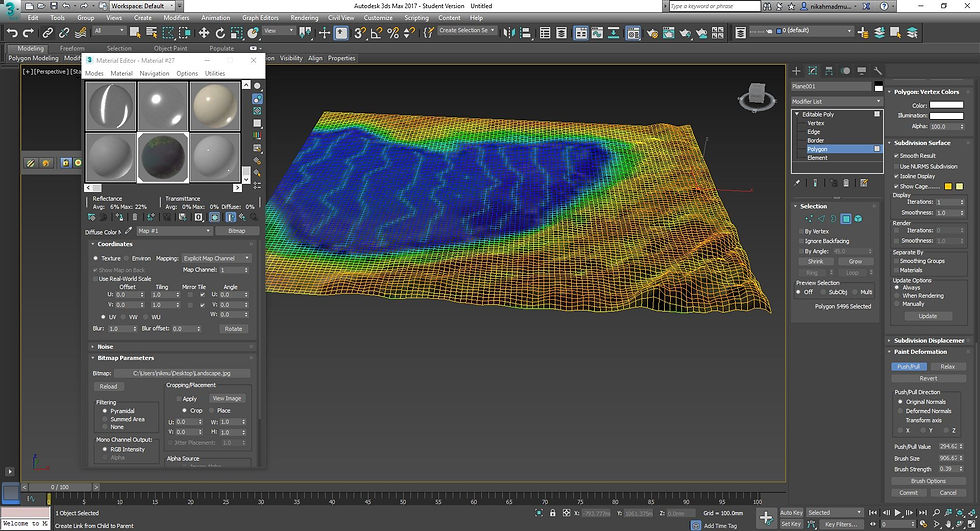Open Select by Name dialog
This screenshot has width=980, height=531.
point(151,32)
